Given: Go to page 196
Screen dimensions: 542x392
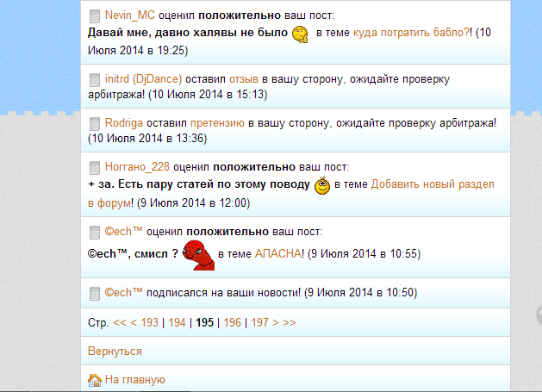Looking at the screenshot, I should pos(233,322).
